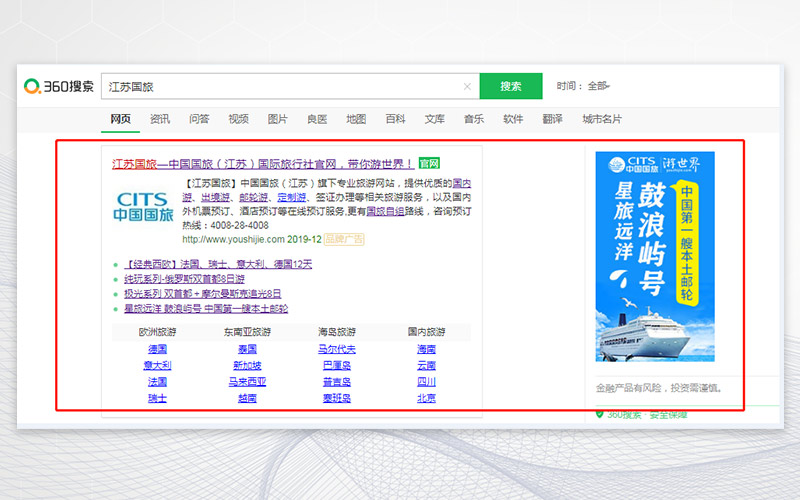Click the 欧洲旅游 column header
Image resolution: width=800 pixels, height=500 pixels.
157,332
